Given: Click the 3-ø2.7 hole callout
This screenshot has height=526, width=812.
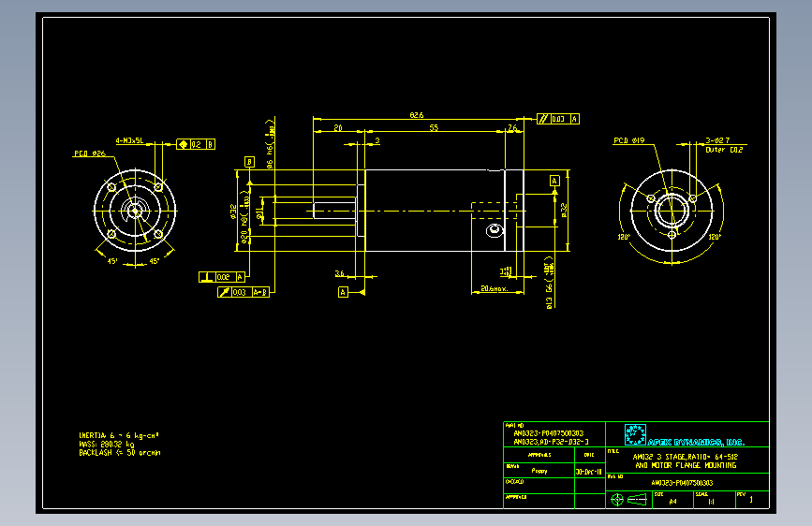Looking at the screenshot, I should point(717,140).
